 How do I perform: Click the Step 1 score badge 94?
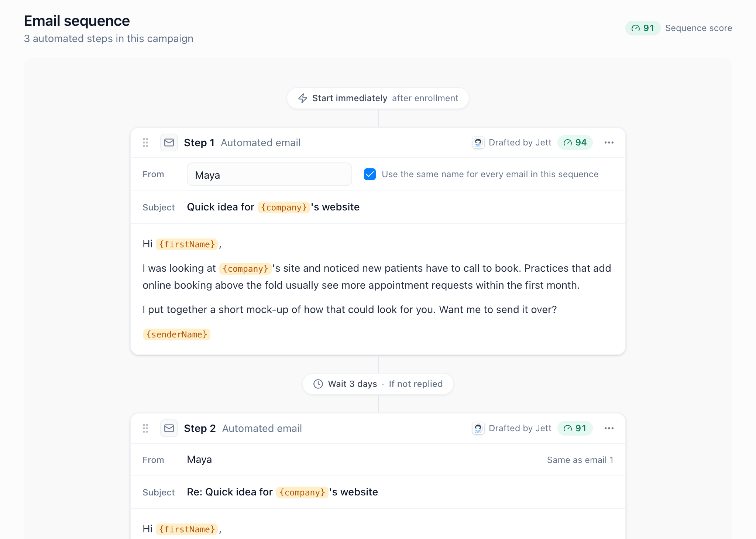(575, 143)
